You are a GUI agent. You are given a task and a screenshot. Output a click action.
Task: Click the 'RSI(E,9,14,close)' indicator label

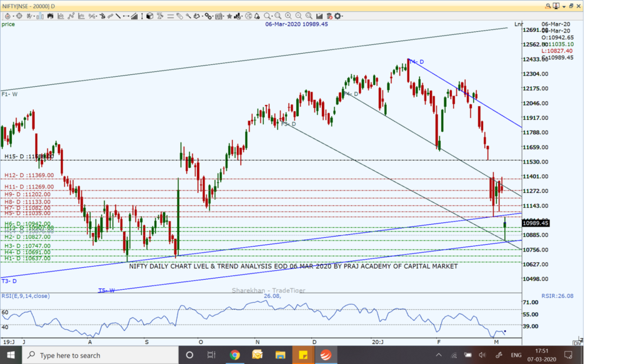26,296
